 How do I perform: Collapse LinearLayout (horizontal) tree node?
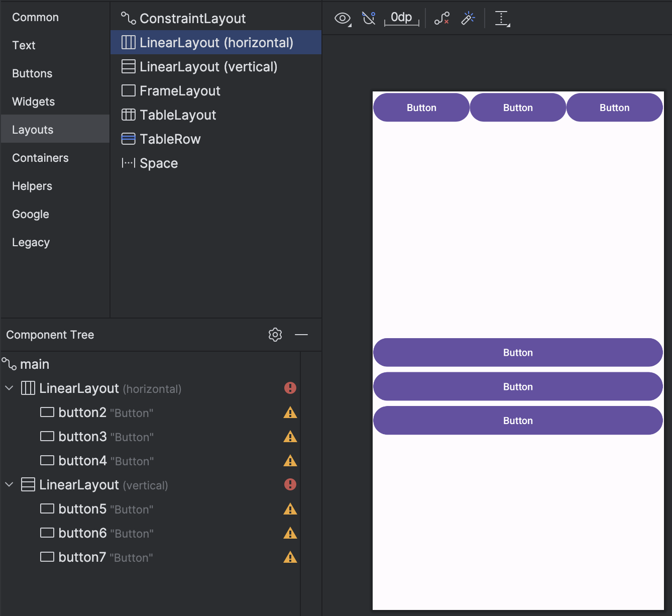click(x=9, y=388)
